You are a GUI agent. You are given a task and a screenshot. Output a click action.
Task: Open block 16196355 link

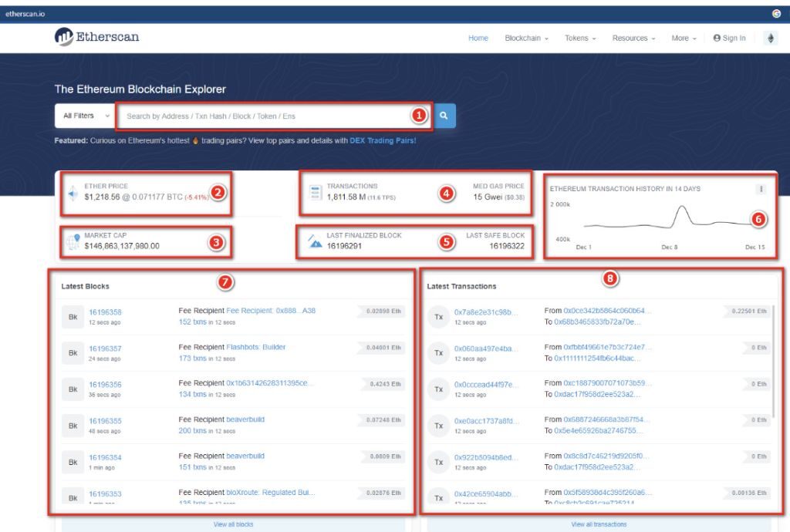click(x=105, y=421)
